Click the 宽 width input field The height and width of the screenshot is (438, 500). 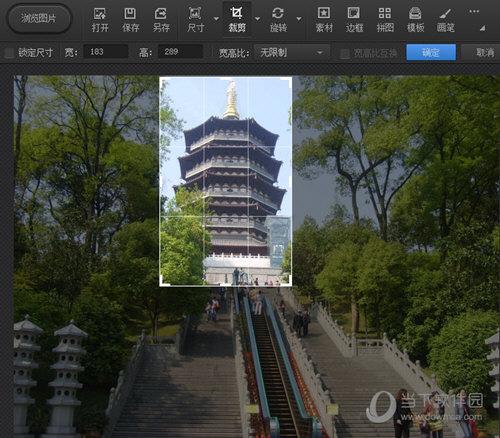106,52
